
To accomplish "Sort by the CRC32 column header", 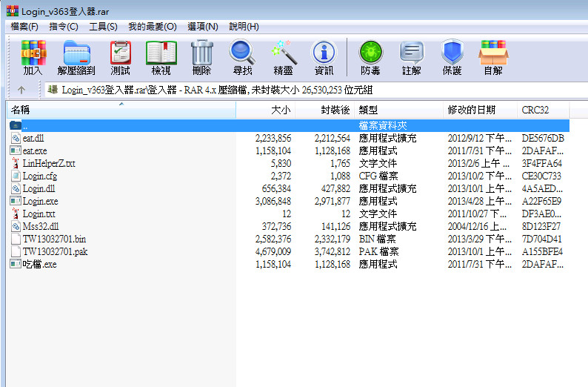I will coord(544,110).
